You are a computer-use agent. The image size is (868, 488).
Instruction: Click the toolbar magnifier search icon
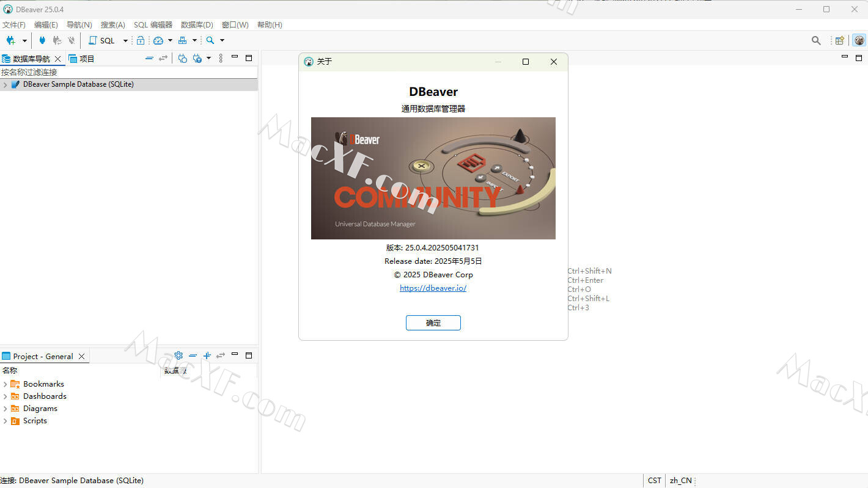210,40
